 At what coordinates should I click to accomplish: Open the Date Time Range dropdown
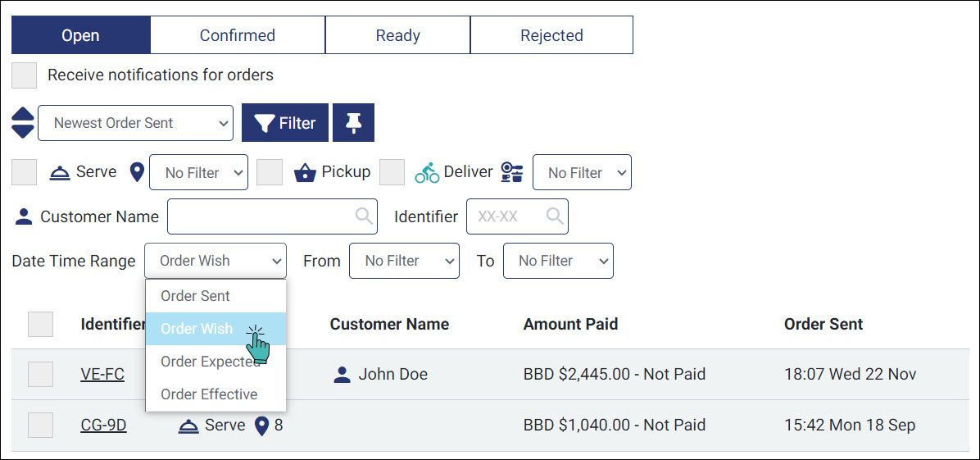[216, 261]
